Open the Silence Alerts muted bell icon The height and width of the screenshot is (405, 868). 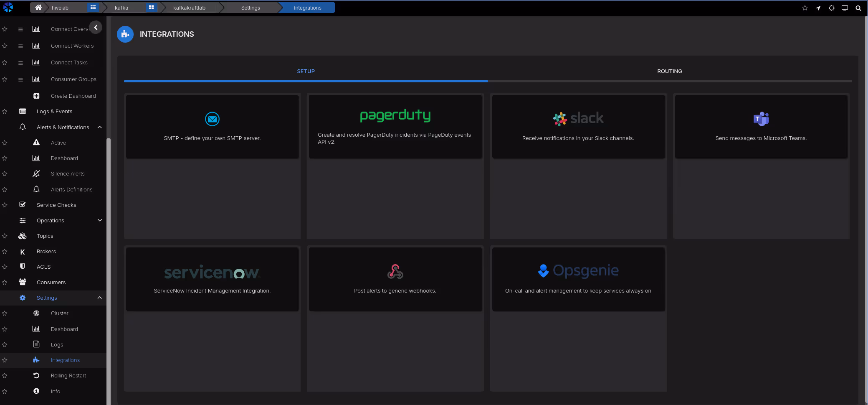point(36,173)
